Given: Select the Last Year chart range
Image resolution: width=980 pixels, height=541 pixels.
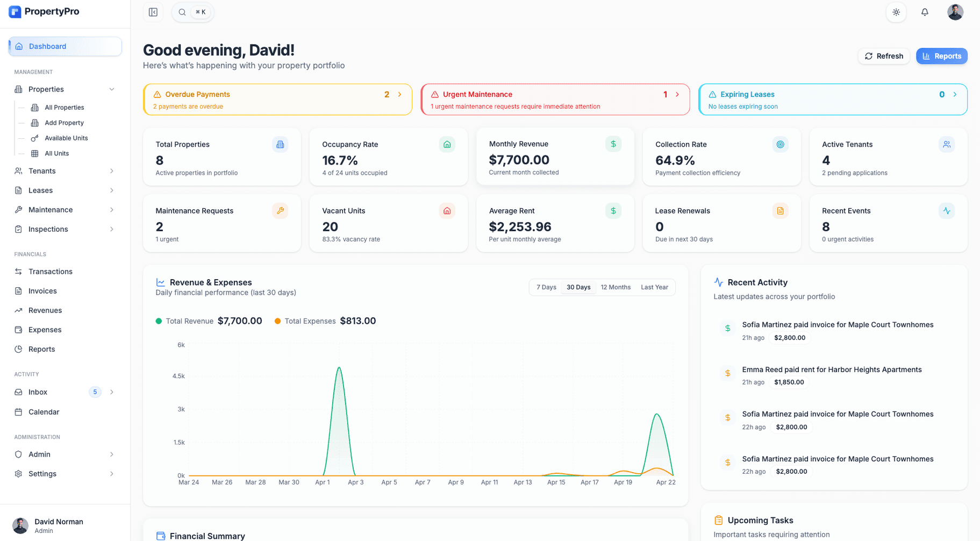Looking at the screenshot, I should tap(654, 287).
